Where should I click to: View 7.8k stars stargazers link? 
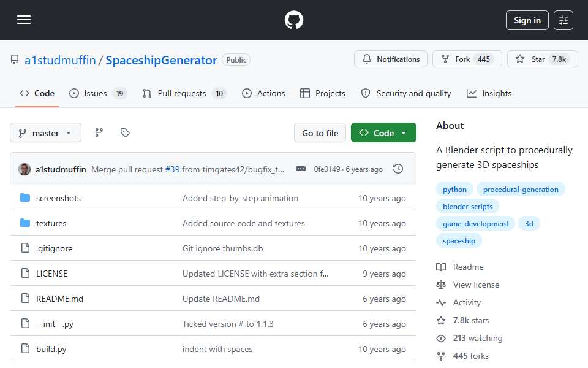463,320
